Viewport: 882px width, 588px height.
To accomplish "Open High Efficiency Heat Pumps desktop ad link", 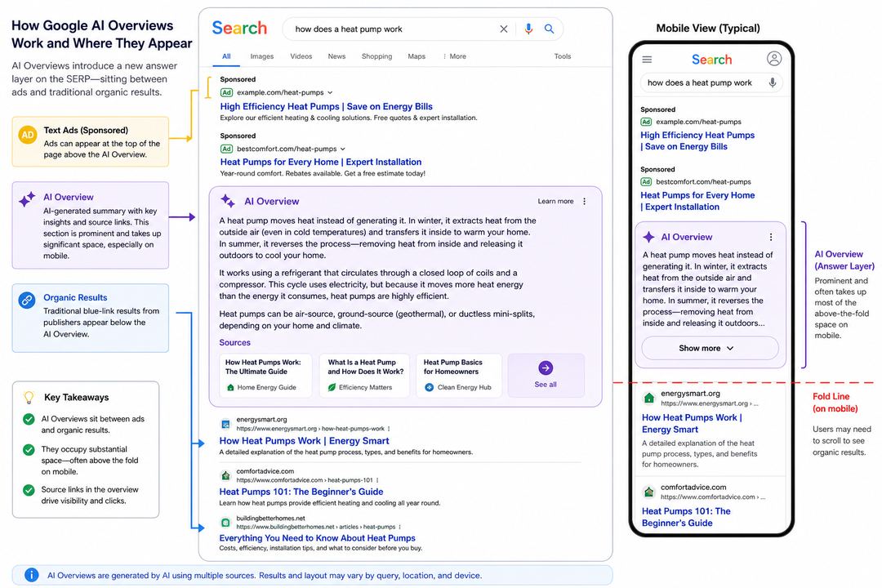I will (x=326, y=106).
